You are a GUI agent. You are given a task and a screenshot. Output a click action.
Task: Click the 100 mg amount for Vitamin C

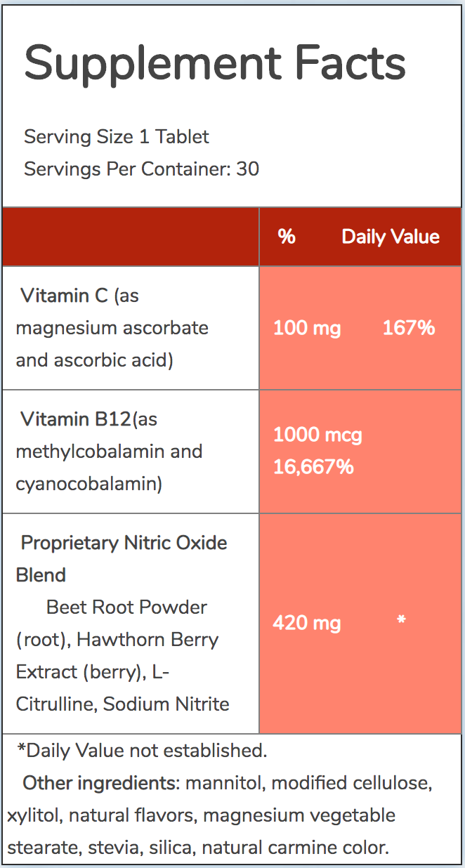point(307,328)
